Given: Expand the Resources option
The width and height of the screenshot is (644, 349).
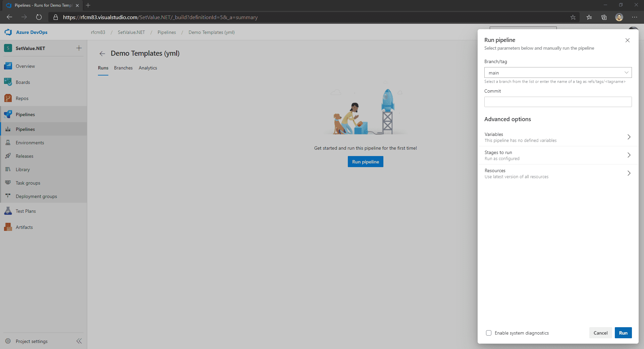Looking at the screenshot, I should click(558, 173).
